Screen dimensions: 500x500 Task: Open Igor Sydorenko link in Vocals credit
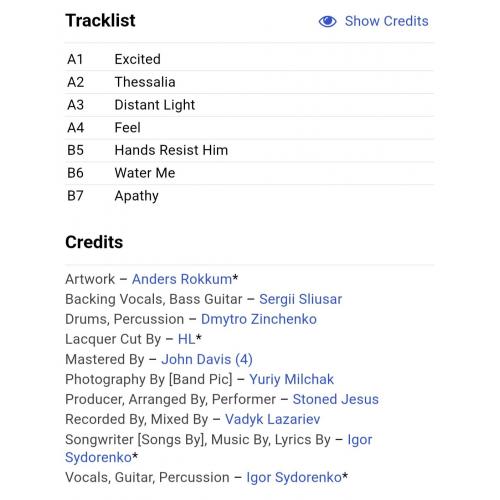point(294,477)
